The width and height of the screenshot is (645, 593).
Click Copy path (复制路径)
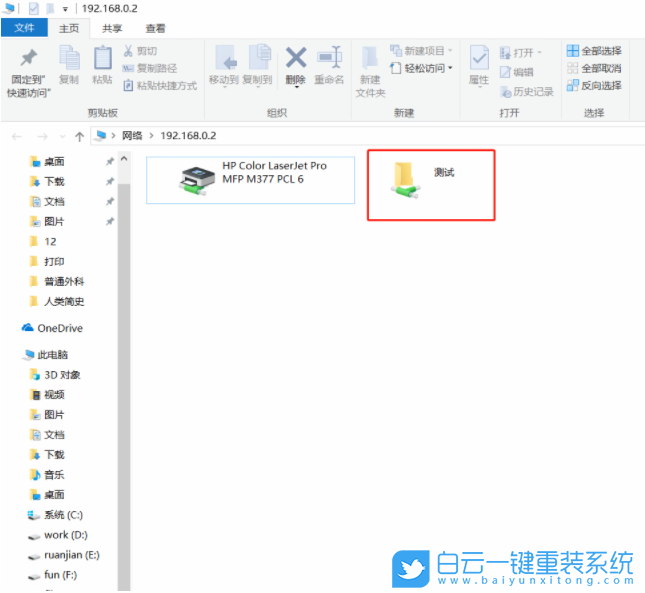pos(150,68)
